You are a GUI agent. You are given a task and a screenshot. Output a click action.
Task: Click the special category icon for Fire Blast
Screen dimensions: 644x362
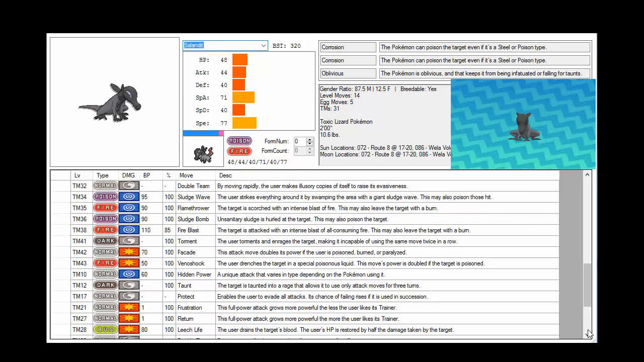tap(129, 230)
